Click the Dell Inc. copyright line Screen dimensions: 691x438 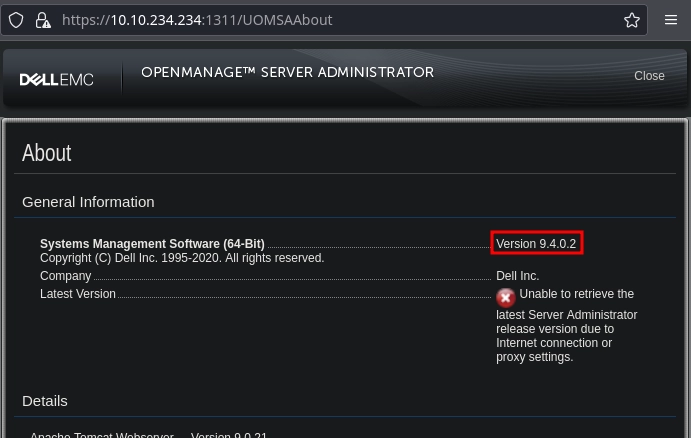point(182,258)
